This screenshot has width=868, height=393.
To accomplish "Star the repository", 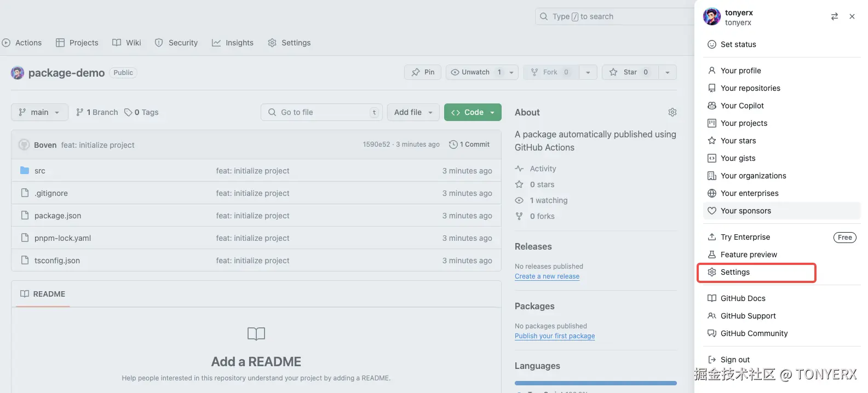I will pos(630,72).
